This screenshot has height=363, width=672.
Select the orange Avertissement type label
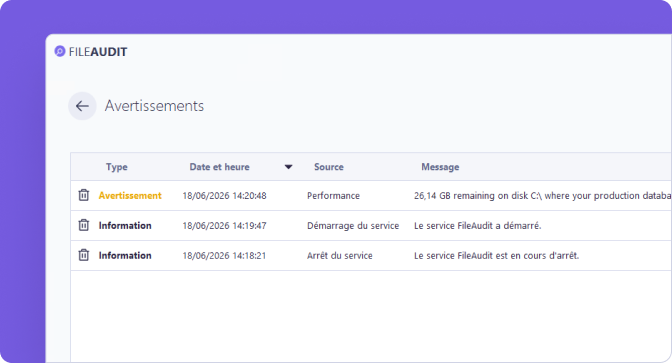(x=130, y=195)
